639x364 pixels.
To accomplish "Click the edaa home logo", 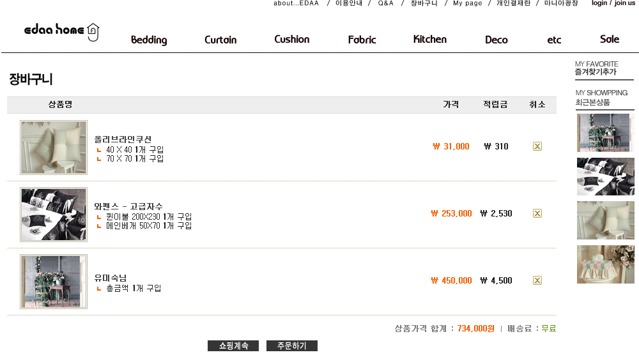I will (x=61, y=31).
